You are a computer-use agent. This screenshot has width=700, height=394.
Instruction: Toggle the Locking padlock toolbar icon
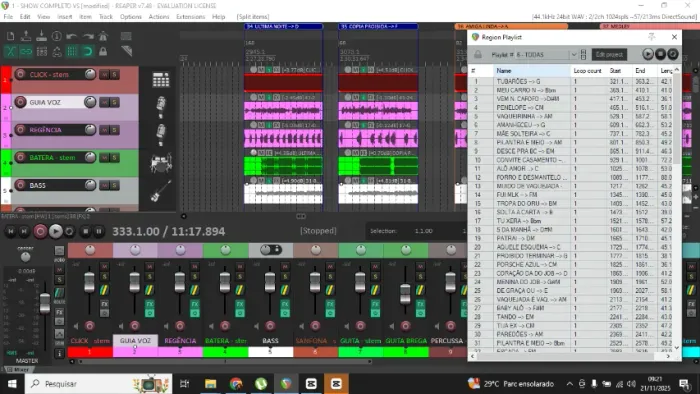tap(103, 51)
